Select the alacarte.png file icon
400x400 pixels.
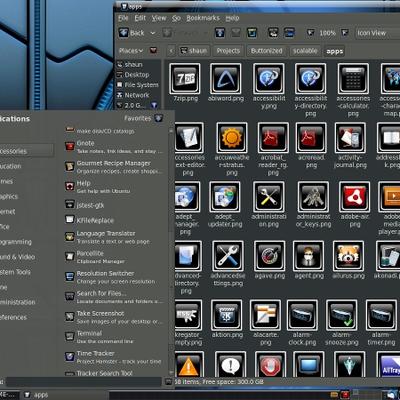(265, 315)
